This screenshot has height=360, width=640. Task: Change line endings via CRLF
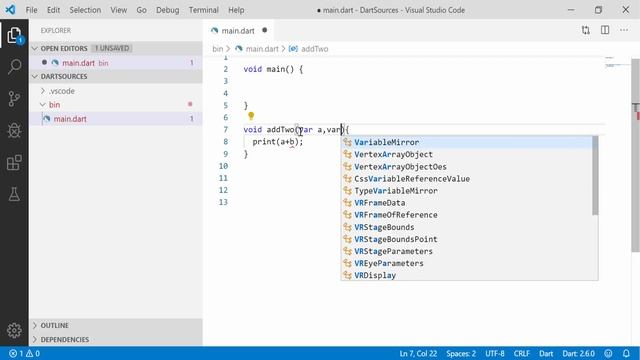(x=522, y=353)
